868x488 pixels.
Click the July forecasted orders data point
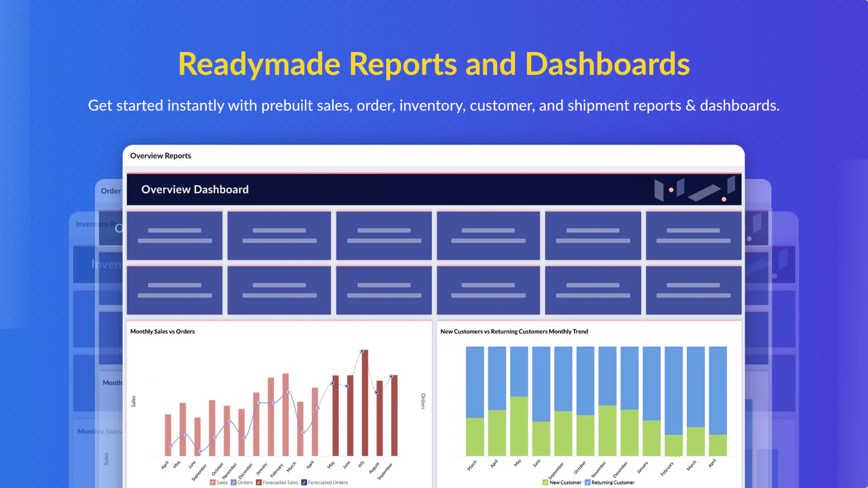(362, 351)
